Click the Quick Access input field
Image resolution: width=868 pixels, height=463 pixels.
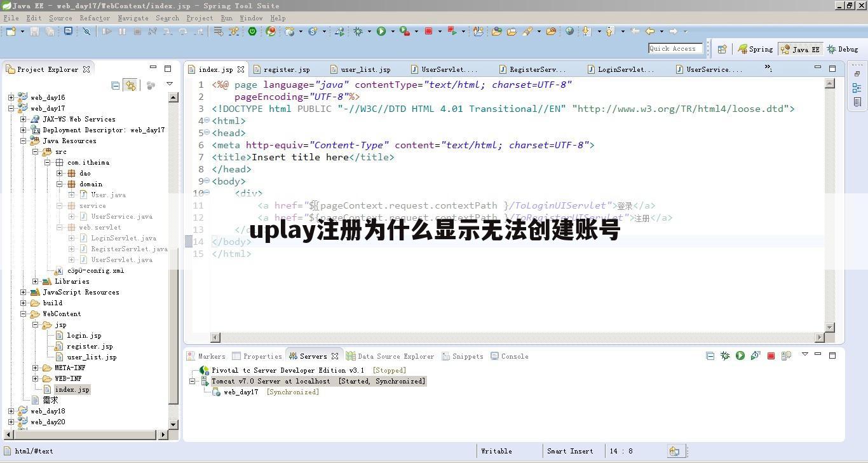click(x=675, y=48)
